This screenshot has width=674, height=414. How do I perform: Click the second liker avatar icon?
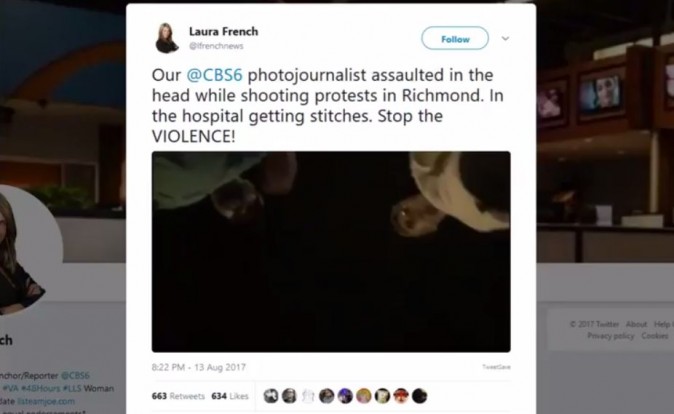289,396
